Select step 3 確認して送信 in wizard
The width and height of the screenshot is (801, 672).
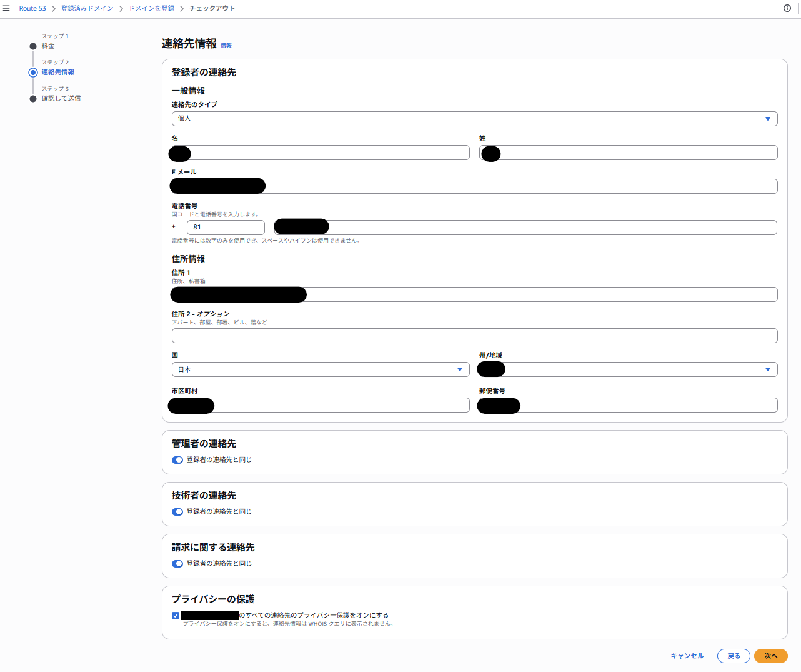[x=61, y=98]
